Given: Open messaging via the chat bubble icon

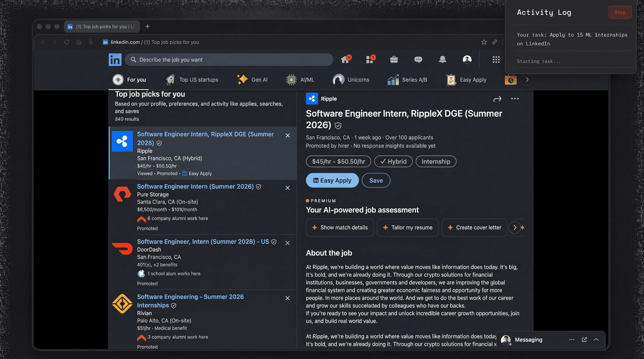Looking at the screenshot, I should [418, 60].
